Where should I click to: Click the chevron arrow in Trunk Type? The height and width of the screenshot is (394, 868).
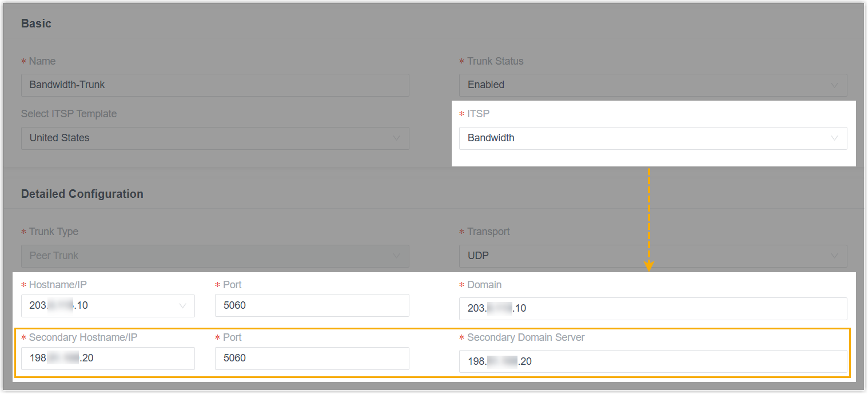(x=396, y=256)
